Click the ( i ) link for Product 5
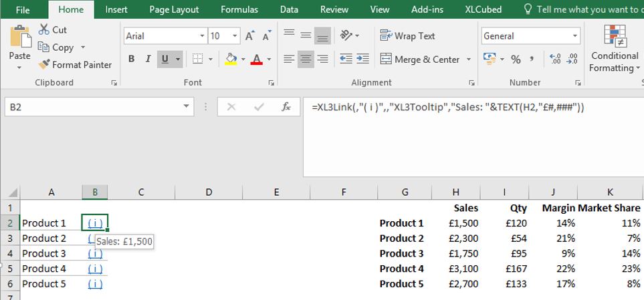 coord(95,284)
